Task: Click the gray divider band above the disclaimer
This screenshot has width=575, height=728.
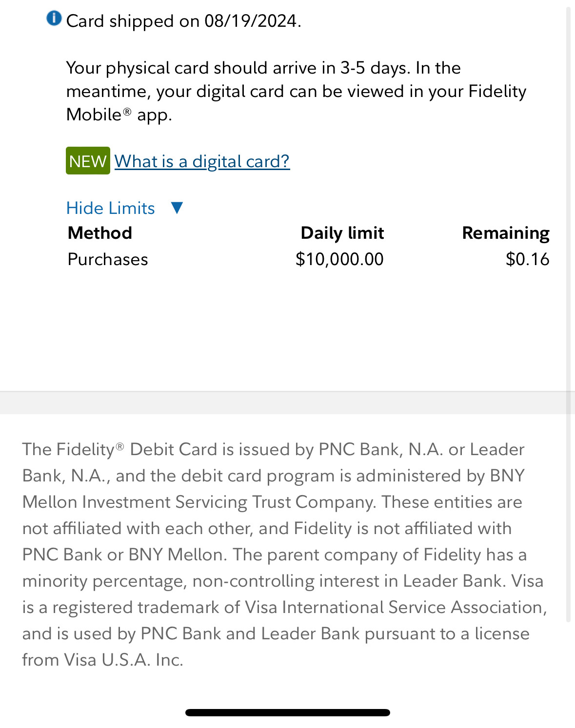Action: (x=287, y=403)
